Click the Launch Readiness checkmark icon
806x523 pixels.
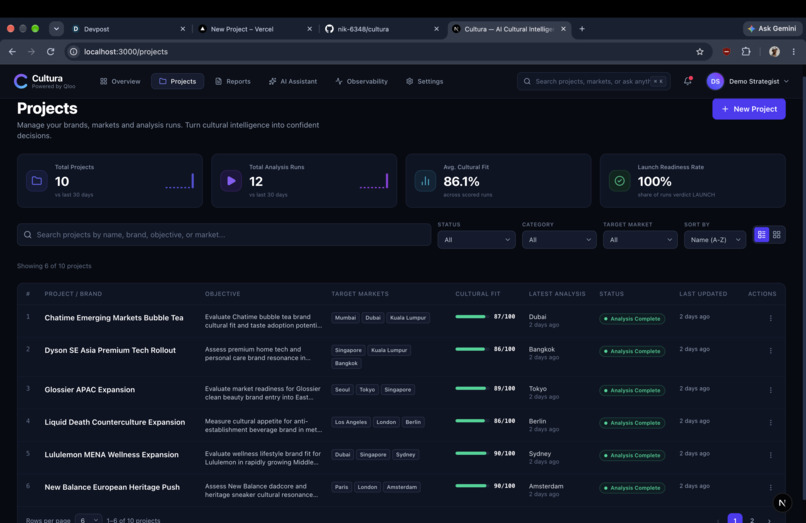pyautogui.click(x=619, y=181)
